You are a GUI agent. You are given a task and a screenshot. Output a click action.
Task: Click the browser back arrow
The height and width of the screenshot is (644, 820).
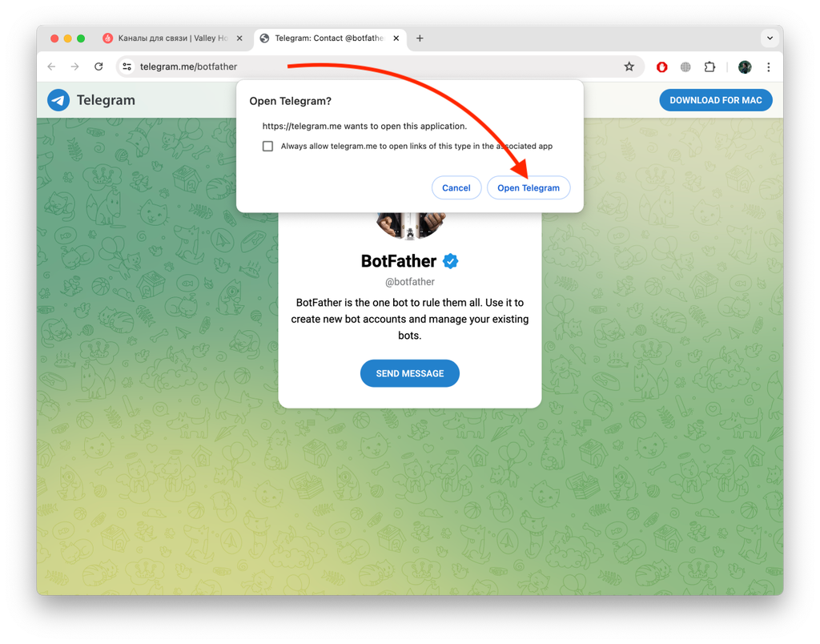51,66
